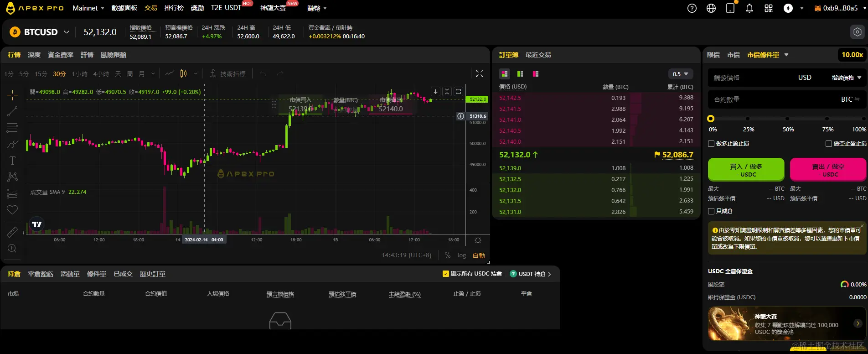Switch to 最近交易 tab
Viewport: 868px width, 354px height.
click(538, 55)
